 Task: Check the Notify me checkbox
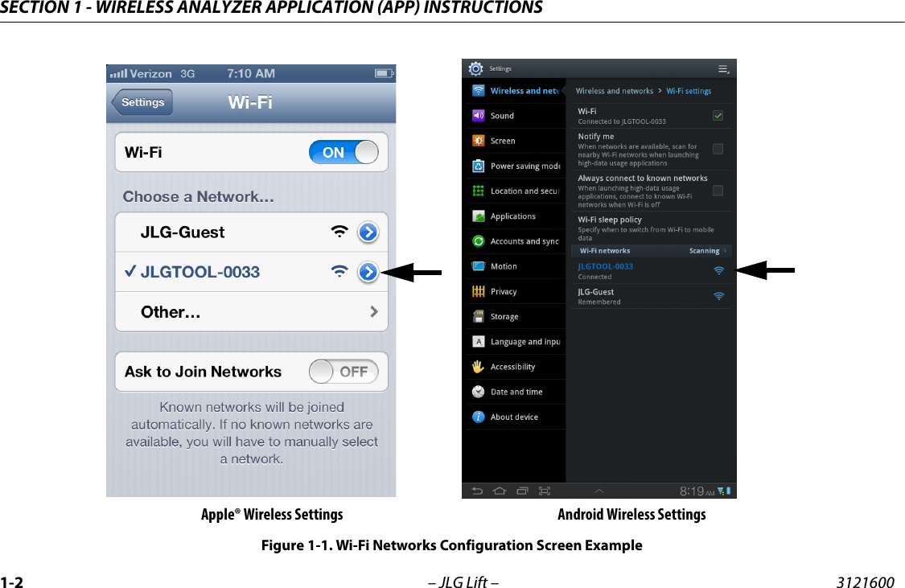[718, 148]
